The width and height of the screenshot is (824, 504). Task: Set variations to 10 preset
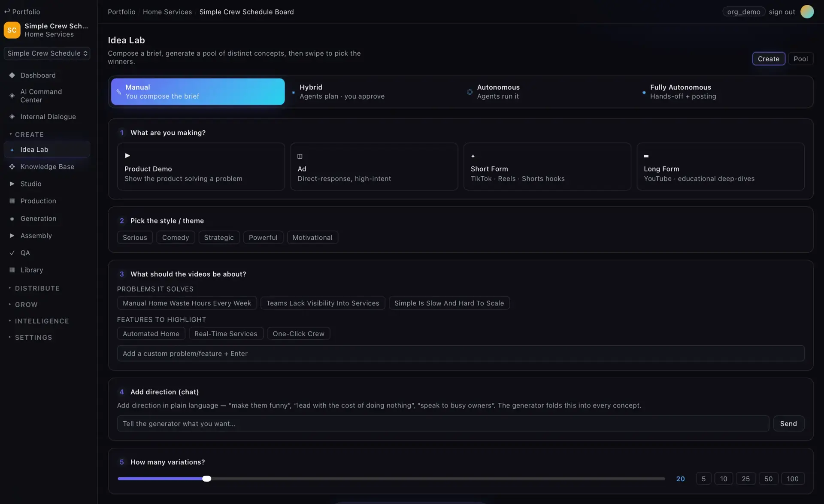[724, 479]
